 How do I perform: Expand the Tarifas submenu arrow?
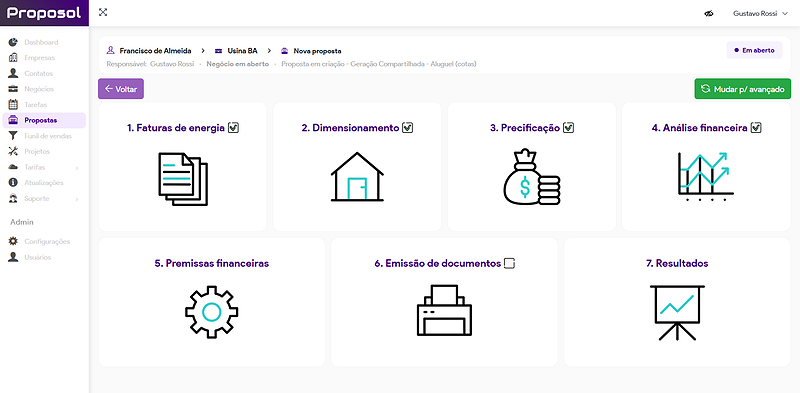tap(77, 167)
